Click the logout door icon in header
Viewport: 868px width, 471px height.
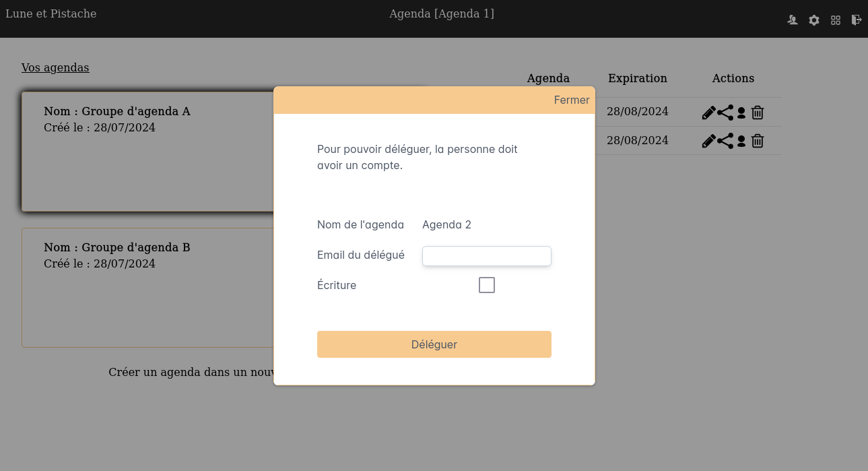point(857,20)
